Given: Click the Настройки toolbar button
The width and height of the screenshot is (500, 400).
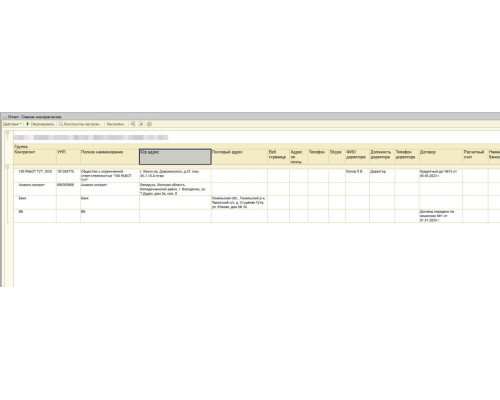Looking at the screenshot, I should [x=116, y=124].
